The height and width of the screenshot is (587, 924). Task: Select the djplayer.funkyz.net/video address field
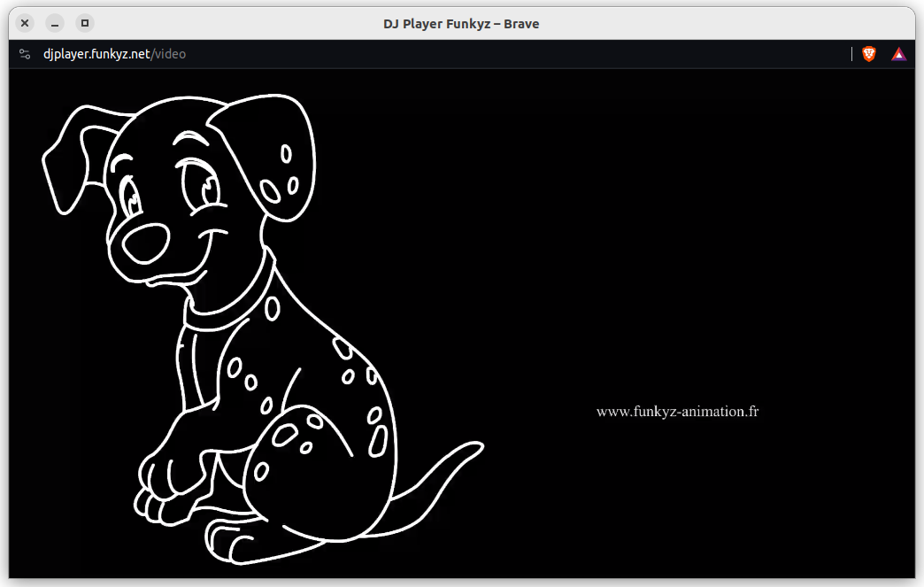pyautogui.click(x=114, y=54)
